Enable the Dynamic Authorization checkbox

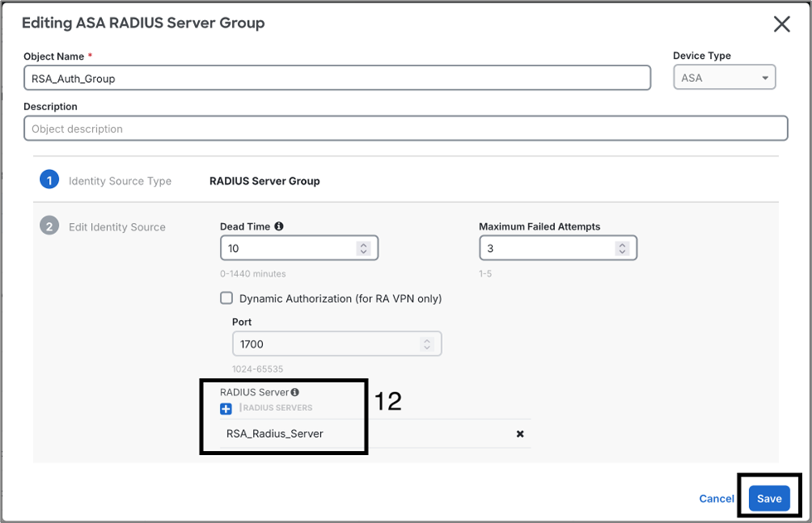click(x=226, y=298)
